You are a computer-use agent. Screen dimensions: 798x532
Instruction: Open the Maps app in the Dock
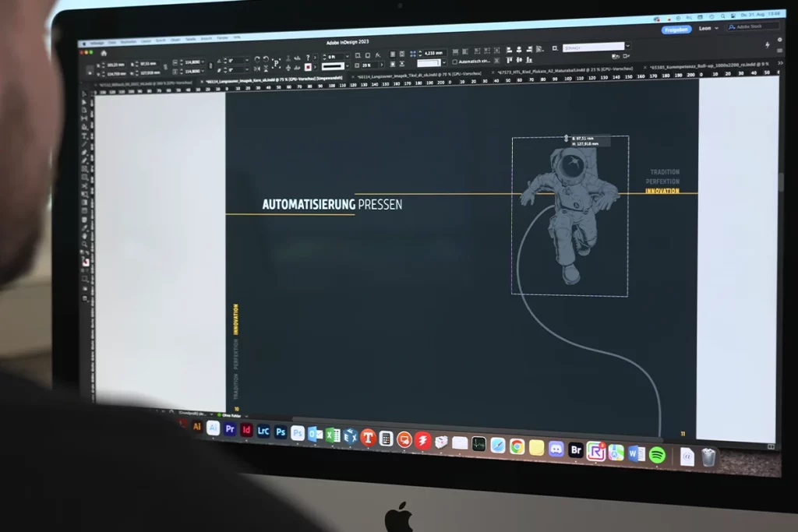point(616,452)
